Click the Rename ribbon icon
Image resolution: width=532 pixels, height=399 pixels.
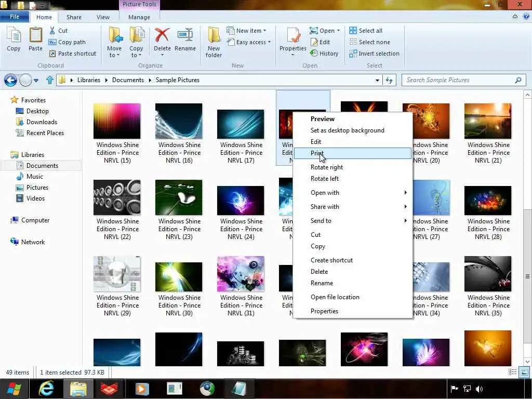(x=185, y=36)
